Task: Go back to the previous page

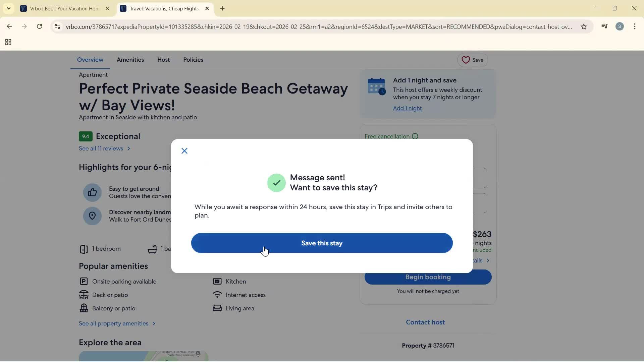Action: click(x=9, y=26)
